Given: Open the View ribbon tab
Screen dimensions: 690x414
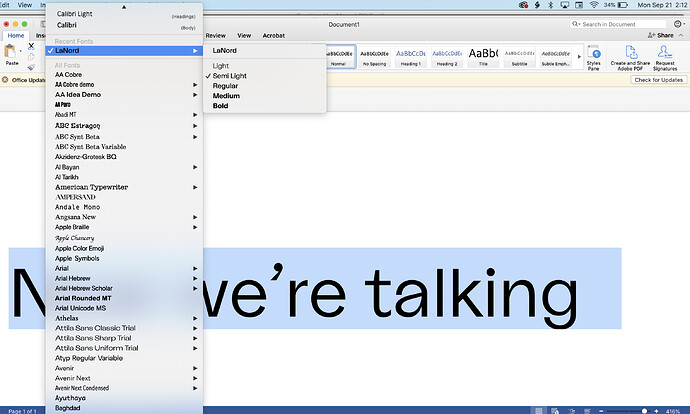Looking at the screenshot, I should [244, 36].
